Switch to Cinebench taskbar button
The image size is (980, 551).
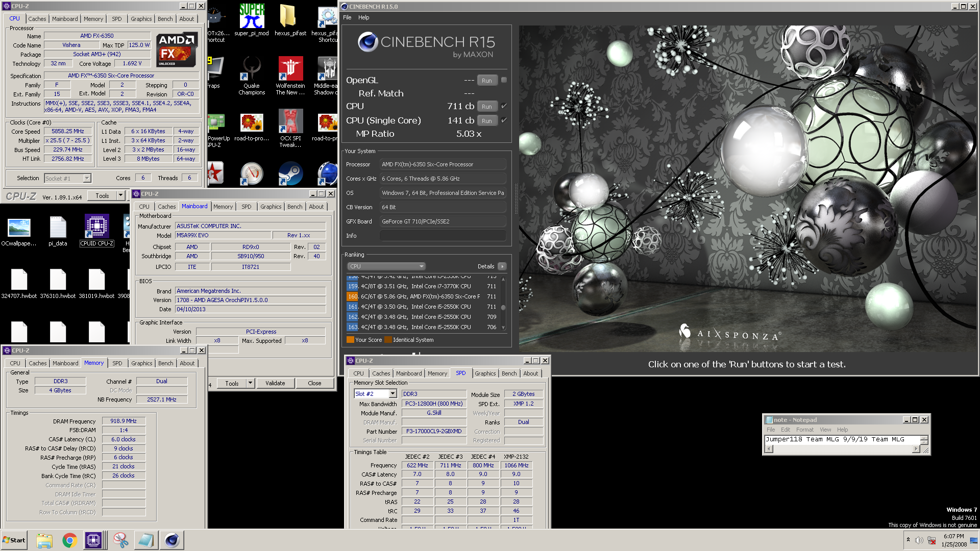[172, 540]
